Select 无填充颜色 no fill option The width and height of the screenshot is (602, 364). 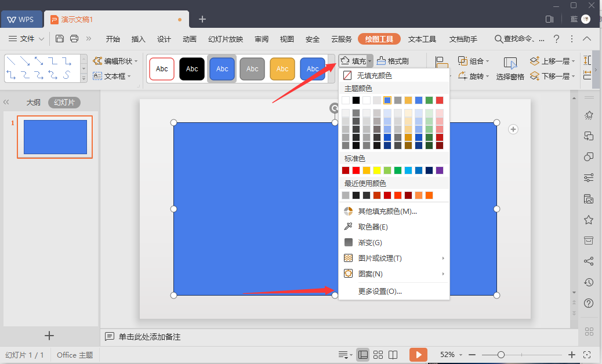click(x=368, y=75)
